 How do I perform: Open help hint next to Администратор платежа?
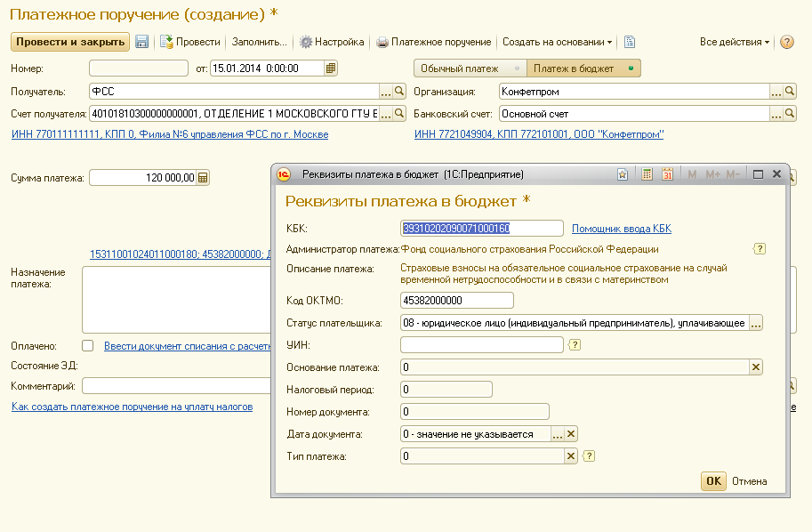point(760,249)
